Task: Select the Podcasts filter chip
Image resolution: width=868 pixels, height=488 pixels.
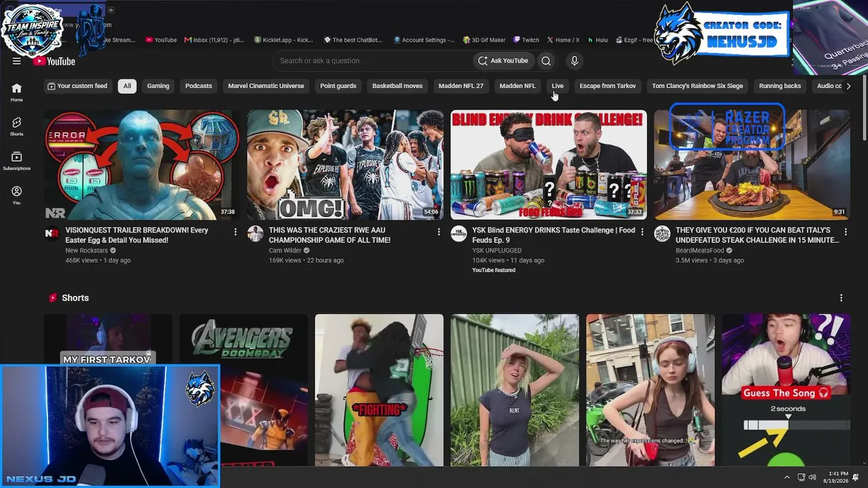Action: click(199, 86)
